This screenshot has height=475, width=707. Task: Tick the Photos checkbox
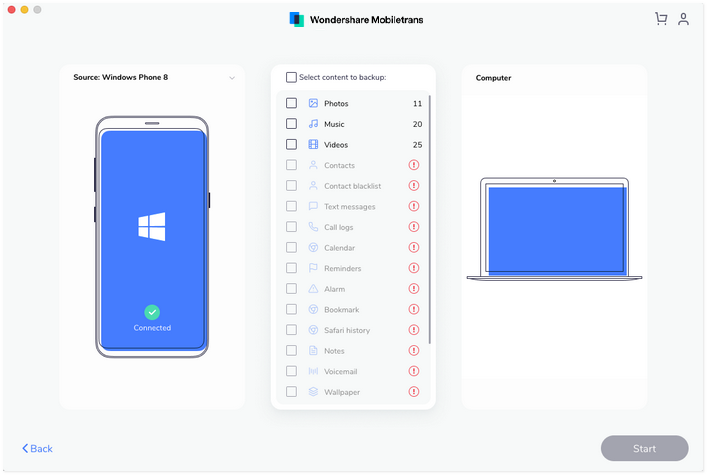pos(291,103)
